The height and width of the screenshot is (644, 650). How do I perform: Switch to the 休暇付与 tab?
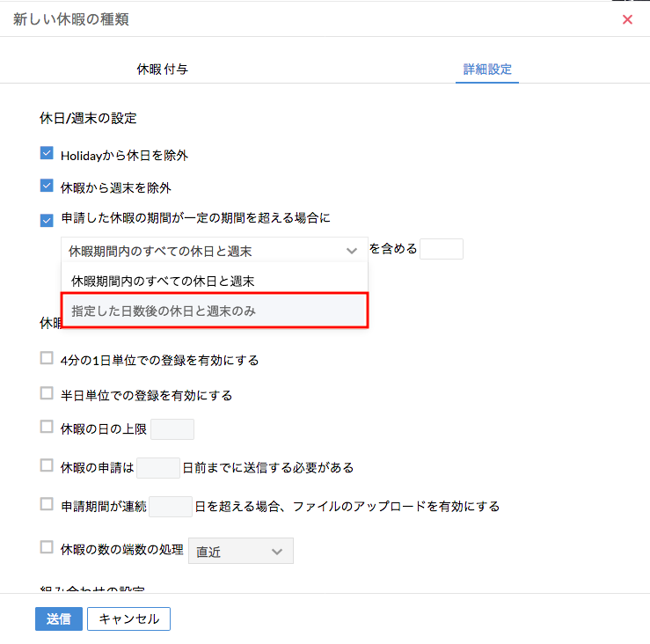[x=162, y=69]
